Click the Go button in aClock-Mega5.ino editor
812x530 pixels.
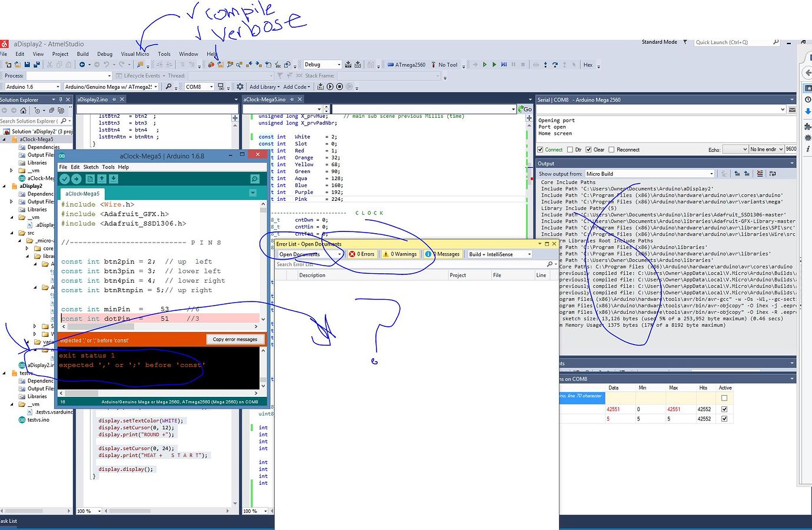click(x=525, y=109)
